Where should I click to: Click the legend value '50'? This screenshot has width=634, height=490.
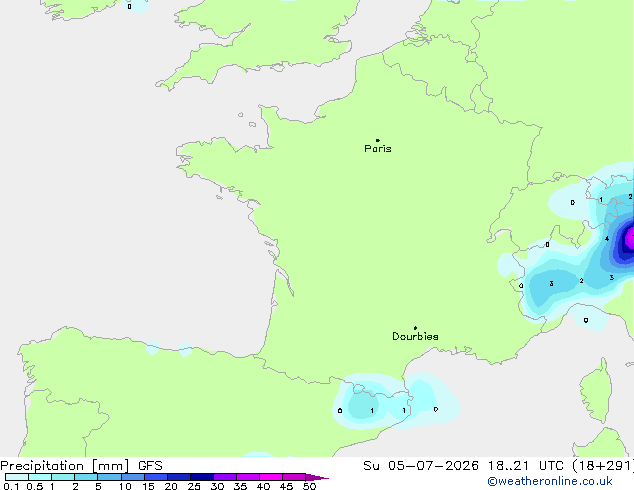tap(309, 486)
